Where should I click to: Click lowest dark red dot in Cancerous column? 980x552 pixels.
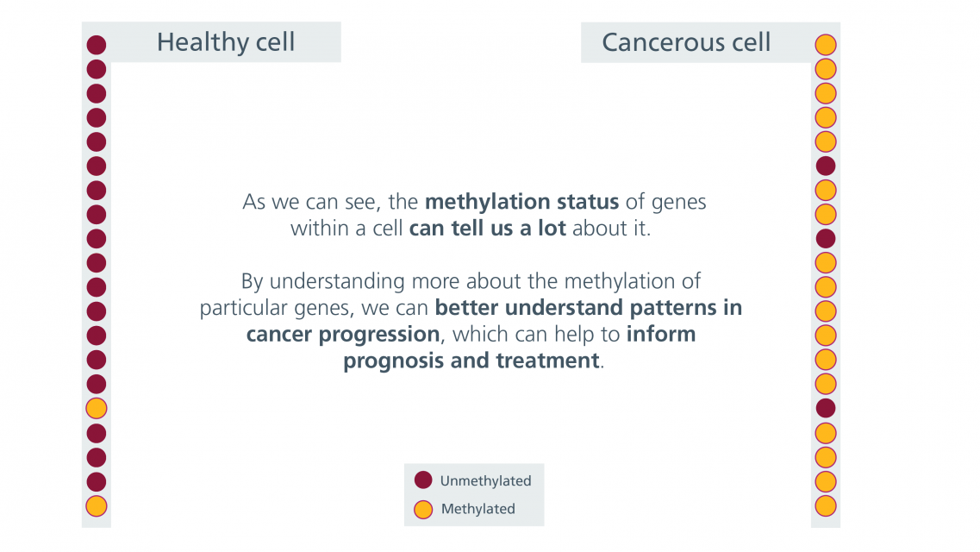tap(826, 408)
